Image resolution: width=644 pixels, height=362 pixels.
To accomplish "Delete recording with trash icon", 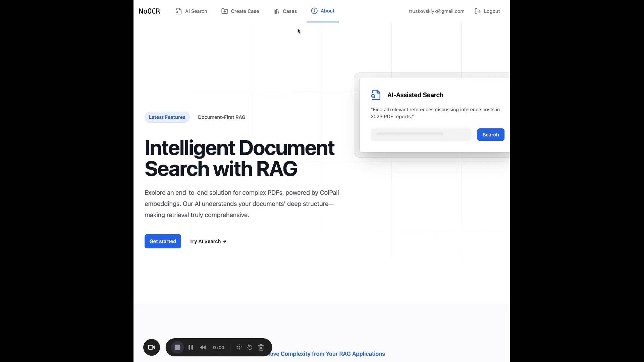I will coord(261,347).
